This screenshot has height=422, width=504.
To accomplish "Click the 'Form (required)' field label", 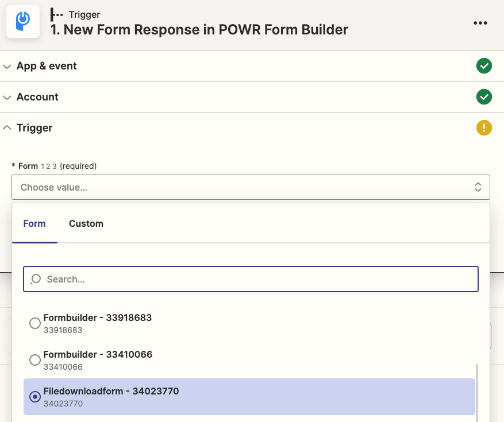I will 54,166.
